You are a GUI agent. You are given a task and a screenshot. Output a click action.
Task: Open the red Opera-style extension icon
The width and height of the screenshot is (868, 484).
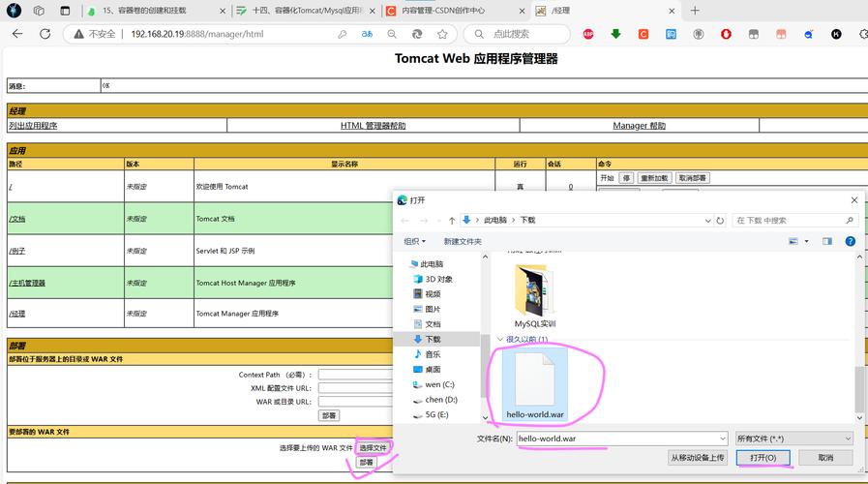click(726, 34)
